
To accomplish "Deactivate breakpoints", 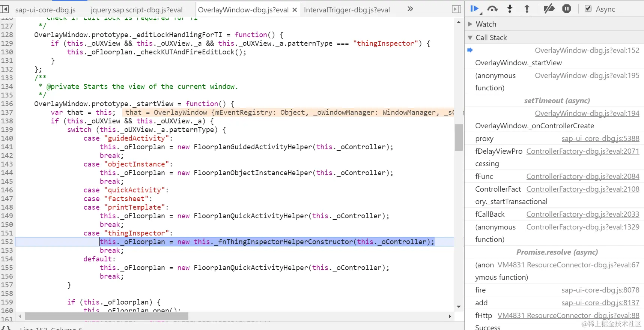I will (549, 9).
